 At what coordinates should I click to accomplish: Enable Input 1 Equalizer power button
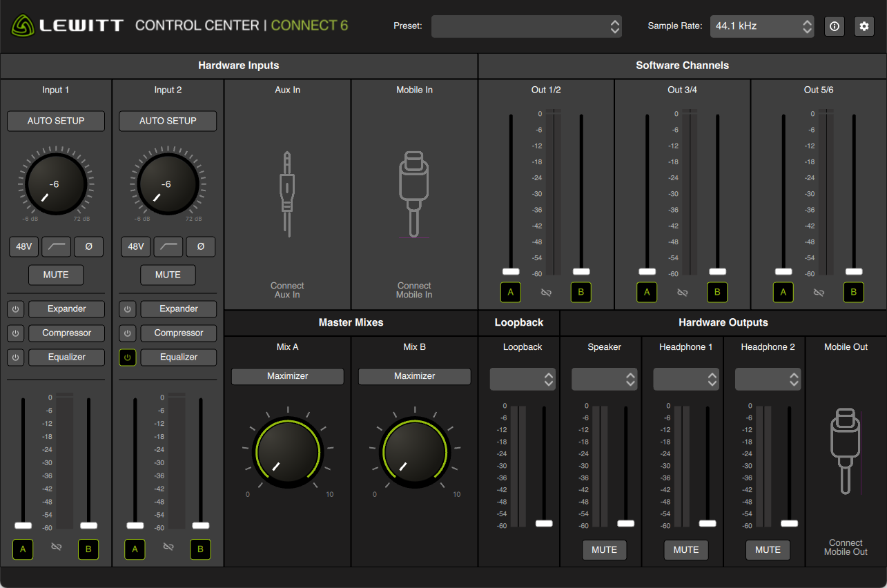click(x=15, y=357)
